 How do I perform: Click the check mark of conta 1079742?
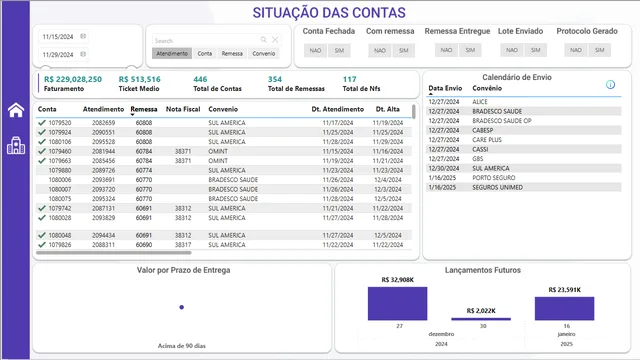click(41, 208)
